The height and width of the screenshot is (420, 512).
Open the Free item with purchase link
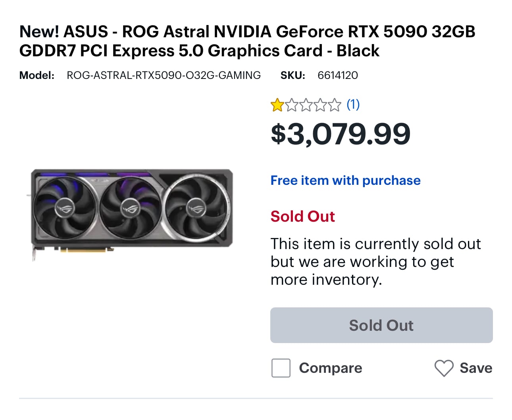click(x=345, y=180)
